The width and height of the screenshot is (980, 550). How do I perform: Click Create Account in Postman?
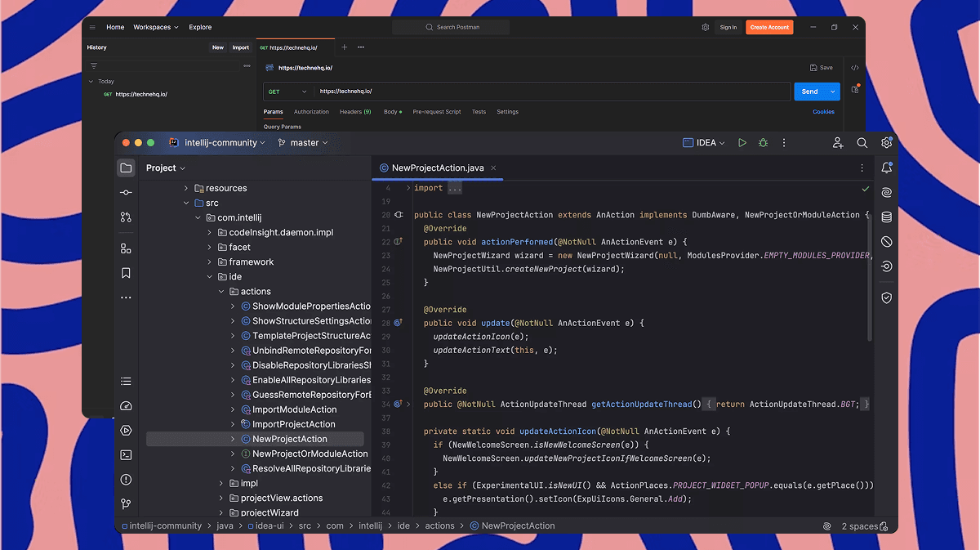click(x=769, y=27)
